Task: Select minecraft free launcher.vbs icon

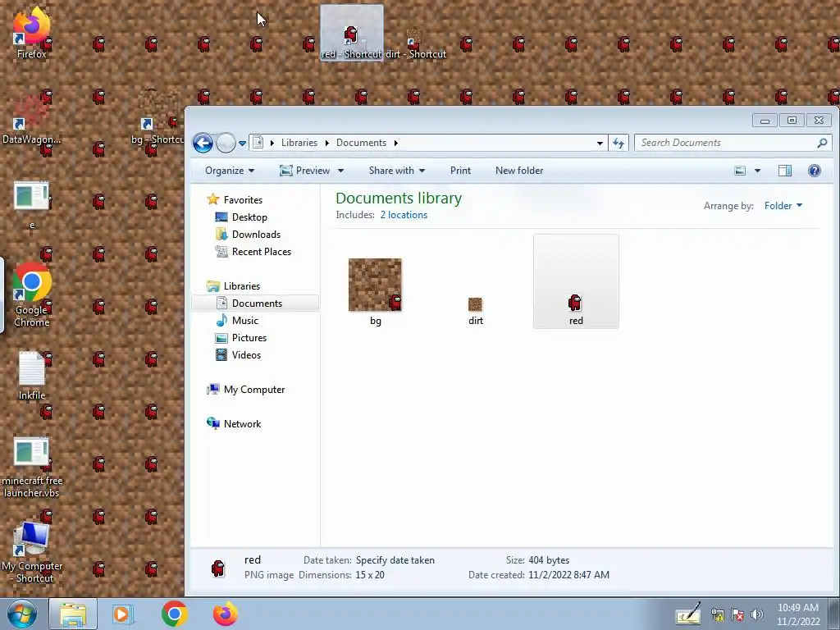Action: pos(32,467)
